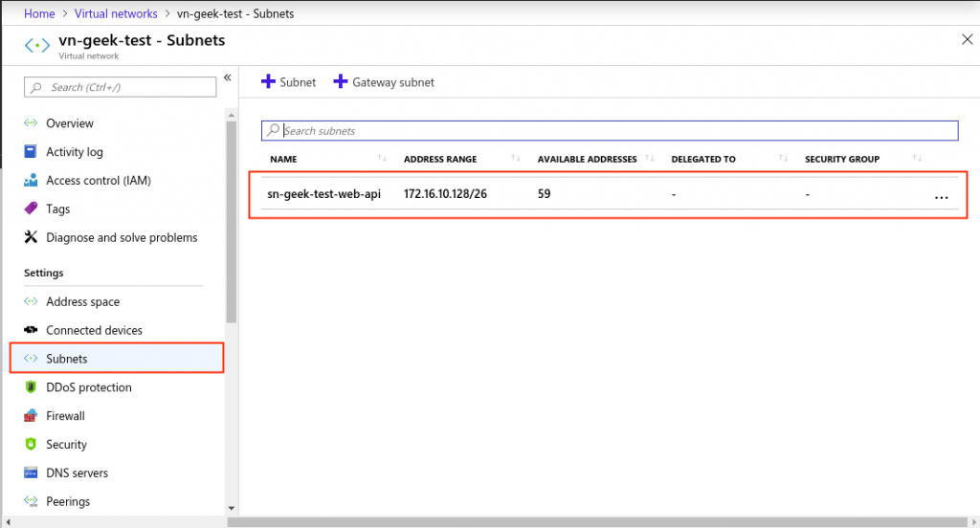The image size is (980, 528).
Task: Click the Connected devices icon
Action: point(31,330)
